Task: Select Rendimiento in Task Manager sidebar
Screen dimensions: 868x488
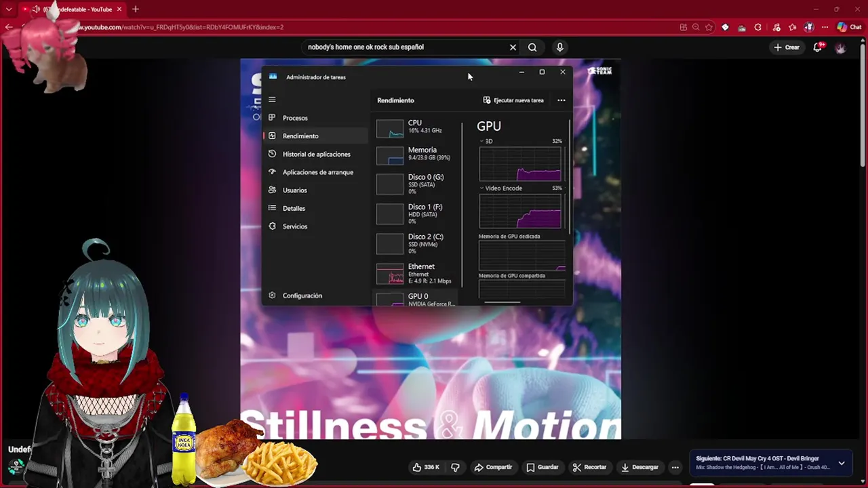Action: (315, 136)
